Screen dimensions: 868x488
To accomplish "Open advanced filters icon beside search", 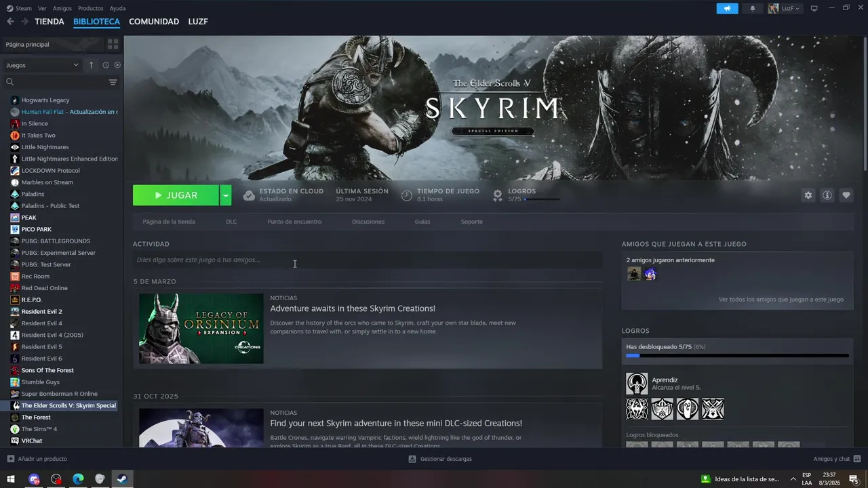I will pyautogui.click(x=113, y=82).
